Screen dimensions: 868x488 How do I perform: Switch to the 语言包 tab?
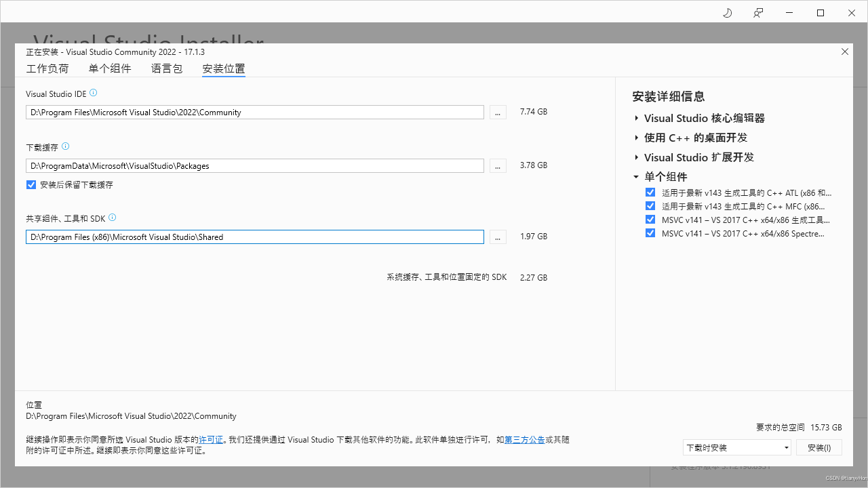tap(167, 68)
